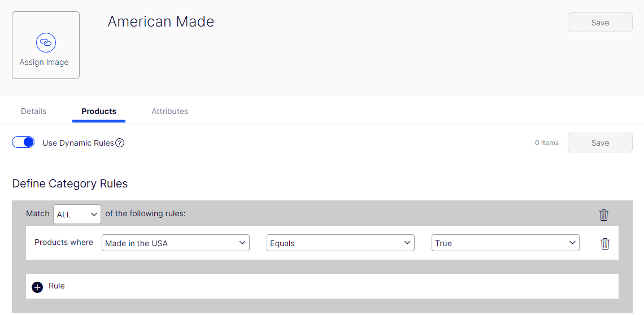Expand the Made in the USA attribute dropdown

point(176,243)
